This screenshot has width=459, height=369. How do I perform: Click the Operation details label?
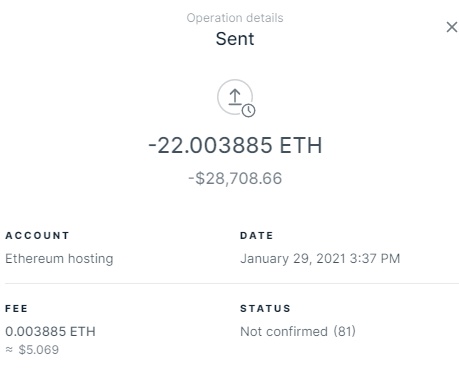pos(235,18)
